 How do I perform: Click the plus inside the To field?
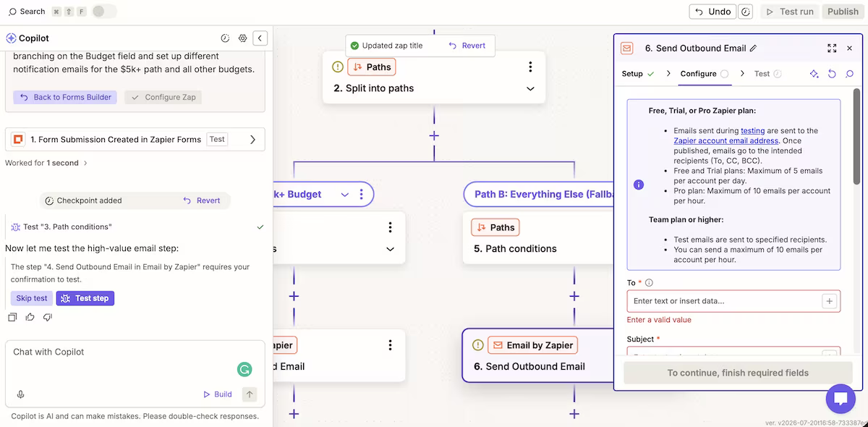coord(830,301)
